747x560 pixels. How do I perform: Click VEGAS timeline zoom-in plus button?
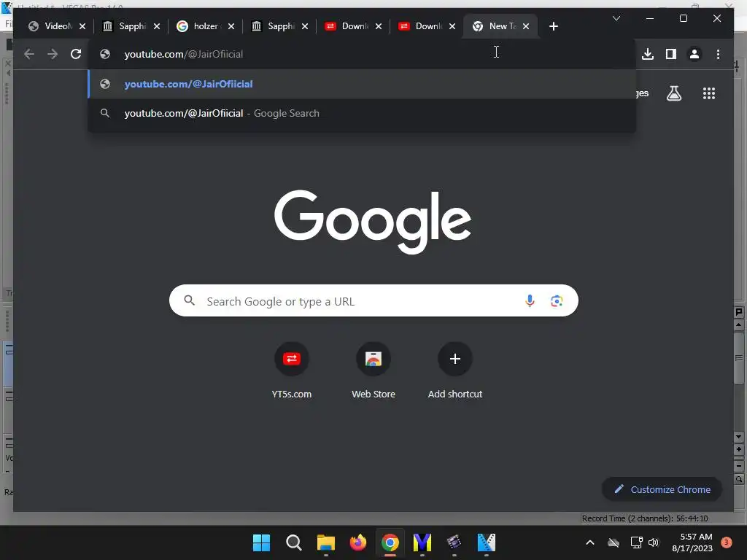pyautogui.click(x=739, y=449)
